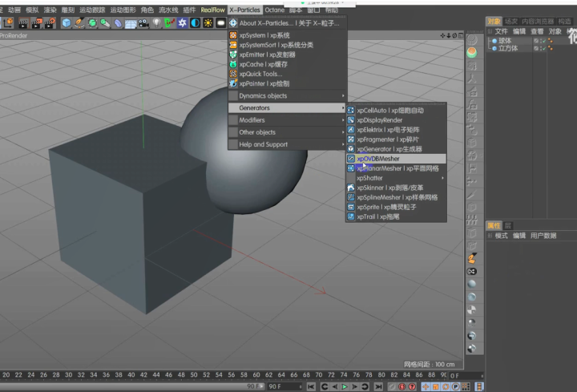Screen dimensions: 577x392
Task: Expand the Other objects submenu
Action: (288, 132)
